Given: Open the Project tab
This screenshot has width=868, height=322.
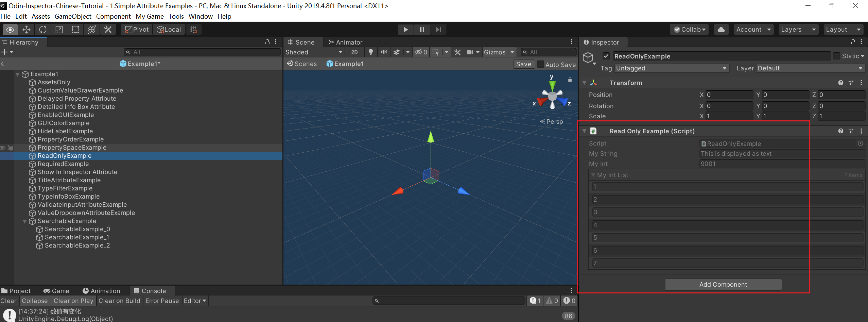Looking at the screenshot, I should [x=16, y=291].
